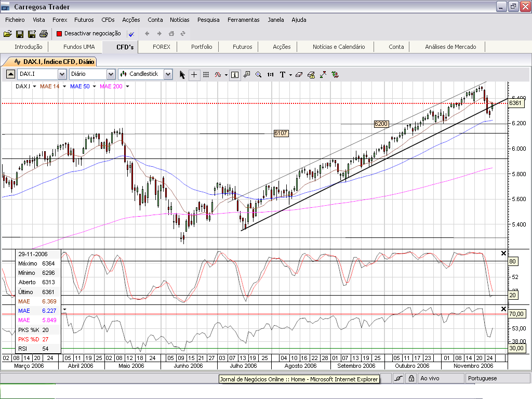
Task: Click the eraser with warning icon
Action: [311, 75]
